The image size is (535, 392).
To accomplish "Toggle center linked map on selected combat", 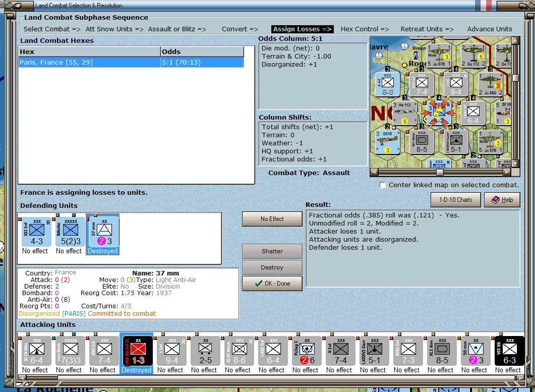I will click(x=383, y=185).
